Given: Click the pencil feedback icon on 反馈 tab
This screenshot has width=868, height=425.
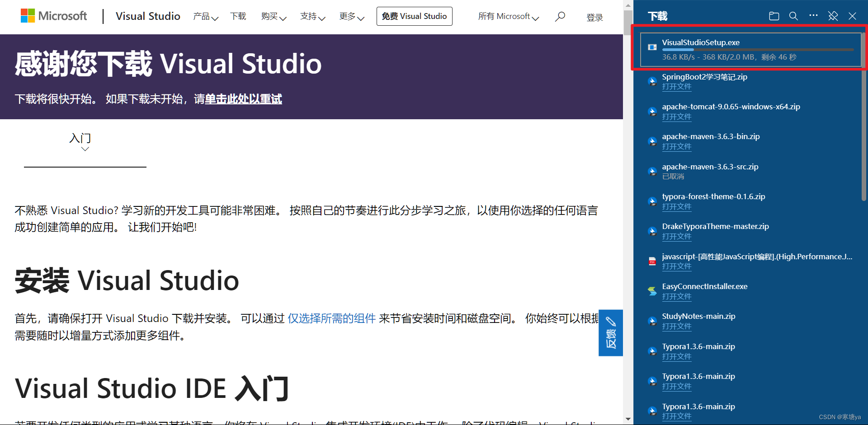Looking at the screenshot, I should click(x=611, y=322).
